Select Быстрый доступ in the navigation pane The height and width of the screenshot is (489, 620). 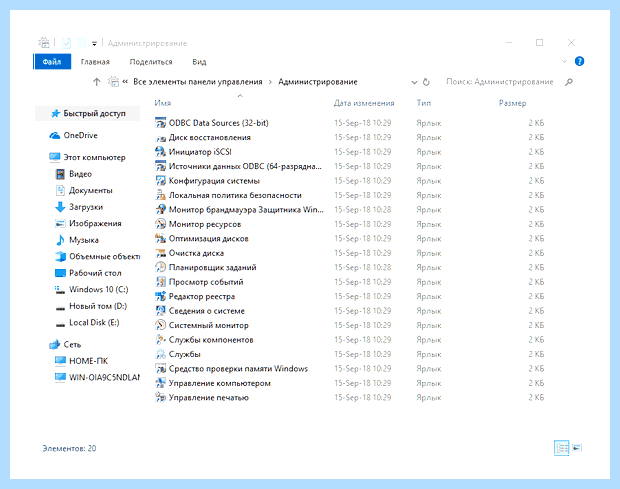tap(88, 113)
